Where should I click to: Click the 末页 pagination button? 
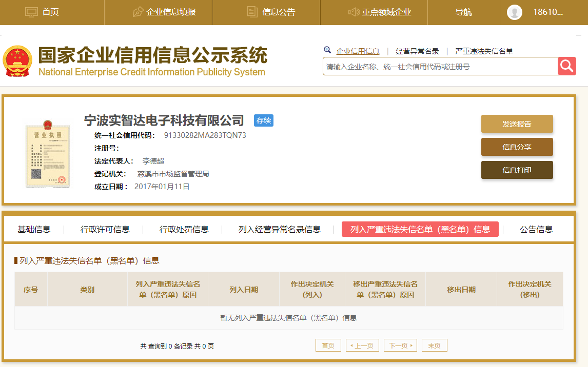coord(434,345)
